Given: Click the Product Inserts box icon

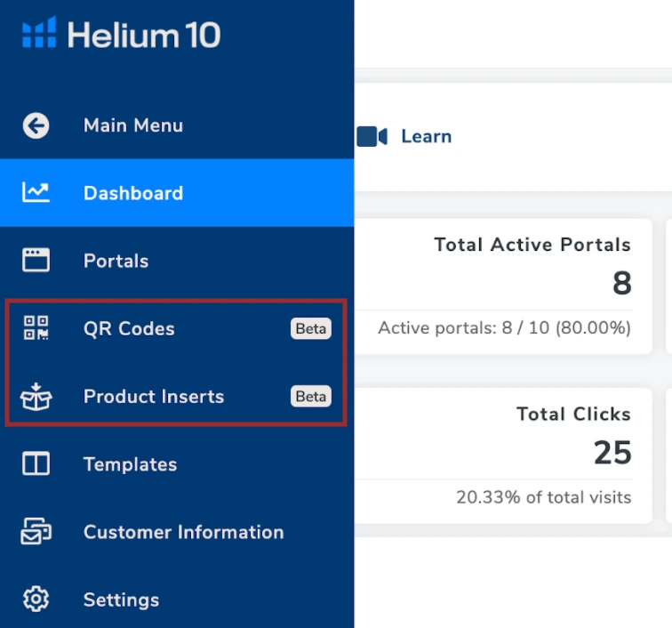Looking at the screenshot, I should tap(36, 397).
